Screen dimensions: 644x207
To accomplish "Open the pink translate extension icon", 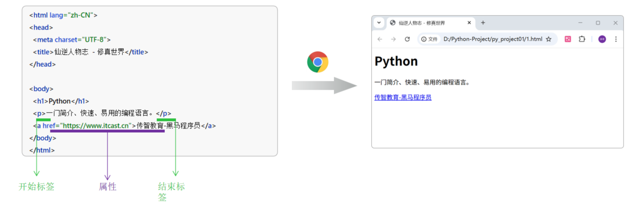I will (x=568, y=39).
